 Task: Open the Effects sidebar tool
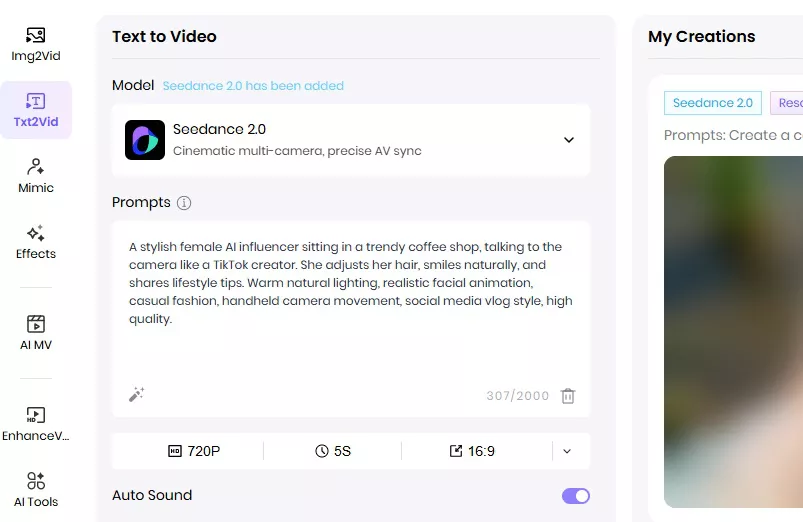coord(36,242)
